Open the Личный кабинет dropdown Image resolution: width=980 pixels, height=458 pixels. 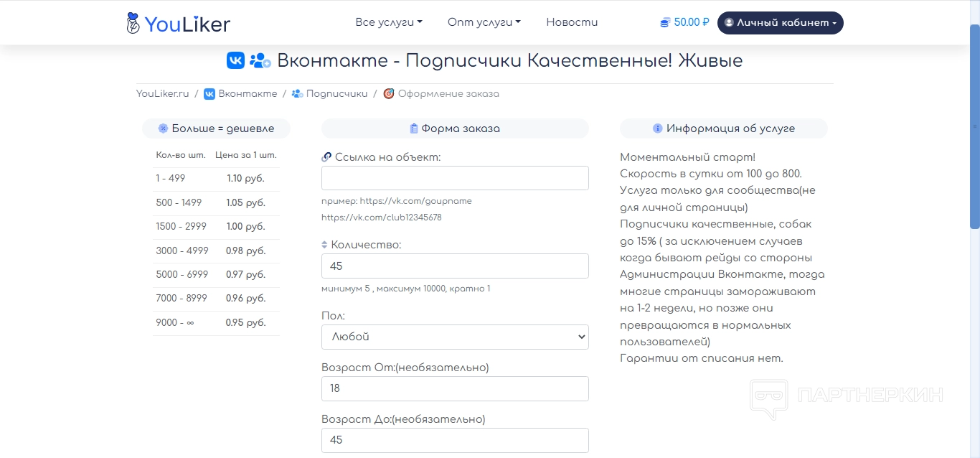781,22
